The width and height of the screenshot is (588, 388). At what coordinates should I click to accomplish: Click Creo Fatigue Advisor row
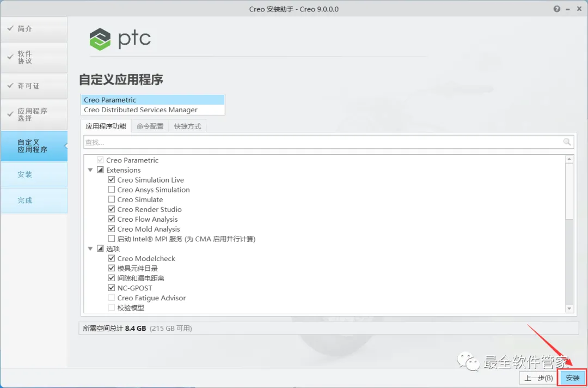click(151, 298)
